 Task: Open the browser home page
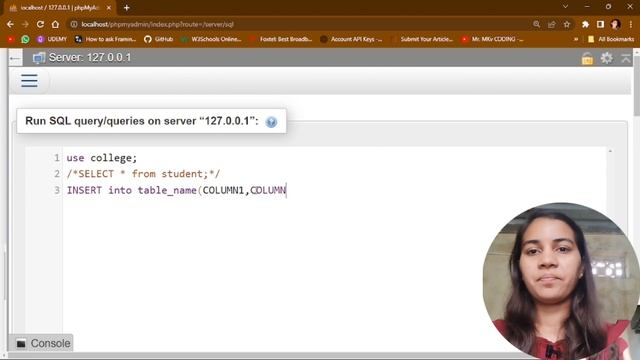(56, 24)
